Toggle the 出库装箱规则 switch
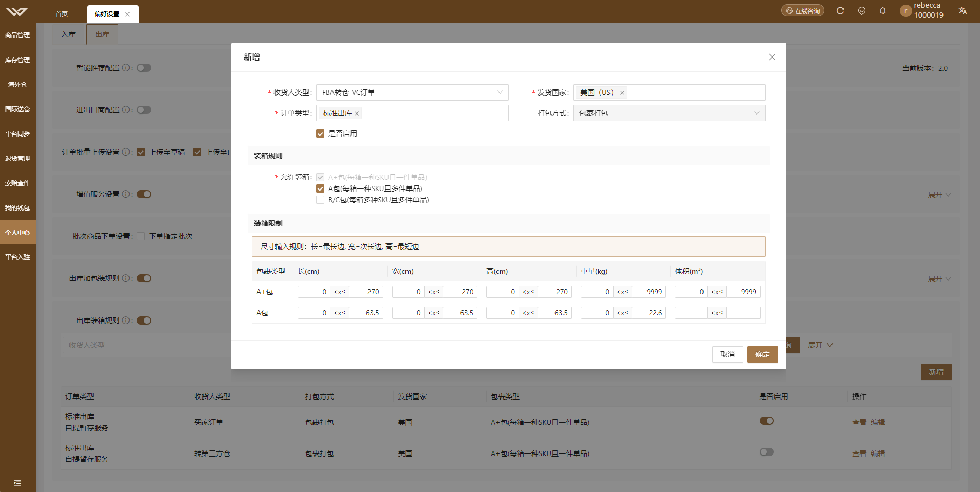980x492 pixels. [144, 320]
